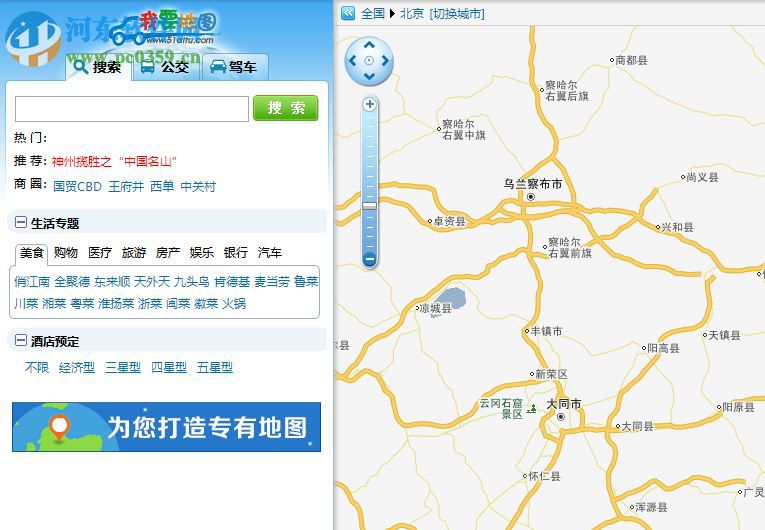Pan the map up with the compass arrow
The width and height of the screenshot is (765, 530).
pos(369,45)
